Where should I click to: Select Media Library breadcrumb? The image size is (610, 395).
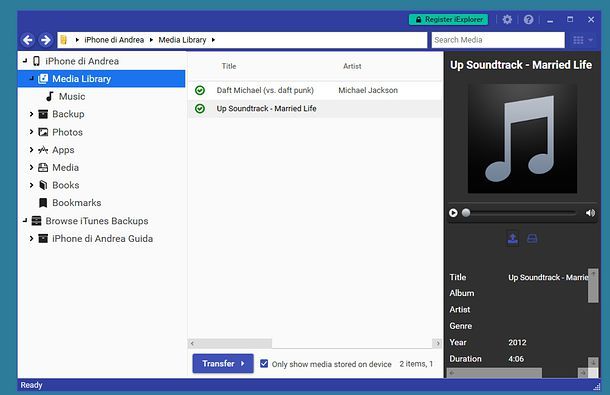coord(182,40)
